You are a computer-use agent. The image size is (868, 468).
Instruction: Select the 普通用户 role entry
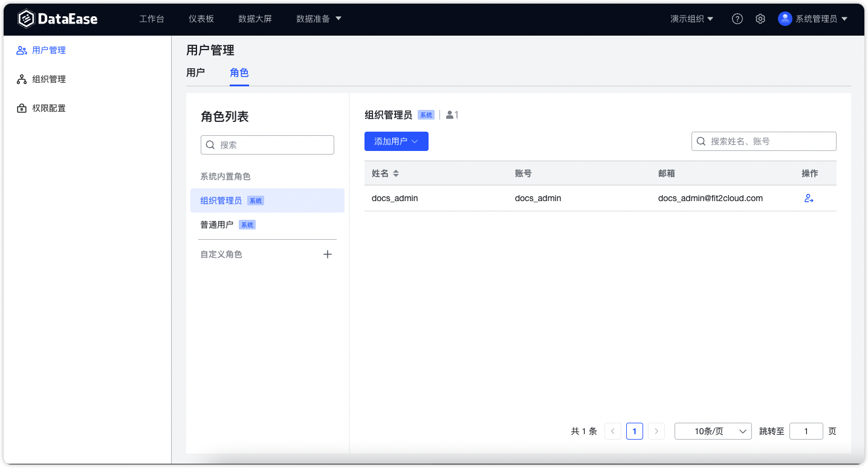[216, 224]
